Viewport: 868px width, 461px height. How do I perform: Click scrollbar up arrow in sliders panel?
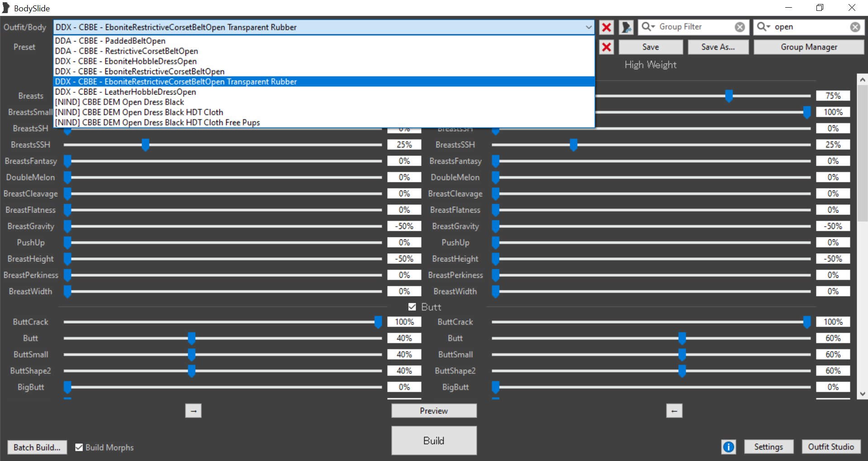point(863,80)
